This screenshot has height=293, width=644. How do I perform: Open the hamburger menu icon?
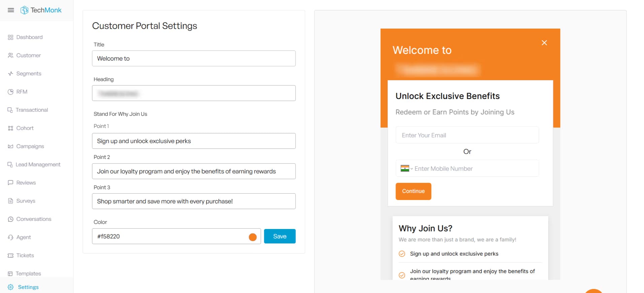pos(11,10)
